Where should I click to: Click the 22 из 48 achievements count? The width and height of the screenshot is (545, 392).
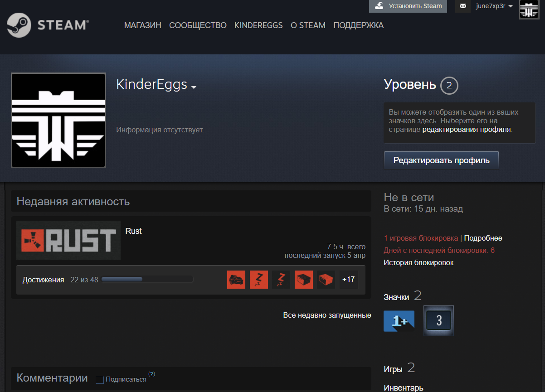84,280
